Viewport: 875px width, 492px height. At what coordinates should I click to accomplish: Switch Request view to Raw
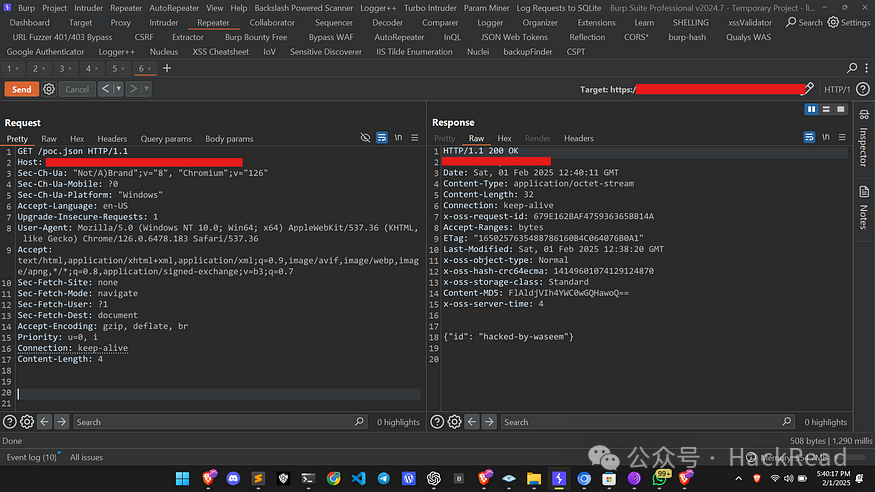click(49, 139)
